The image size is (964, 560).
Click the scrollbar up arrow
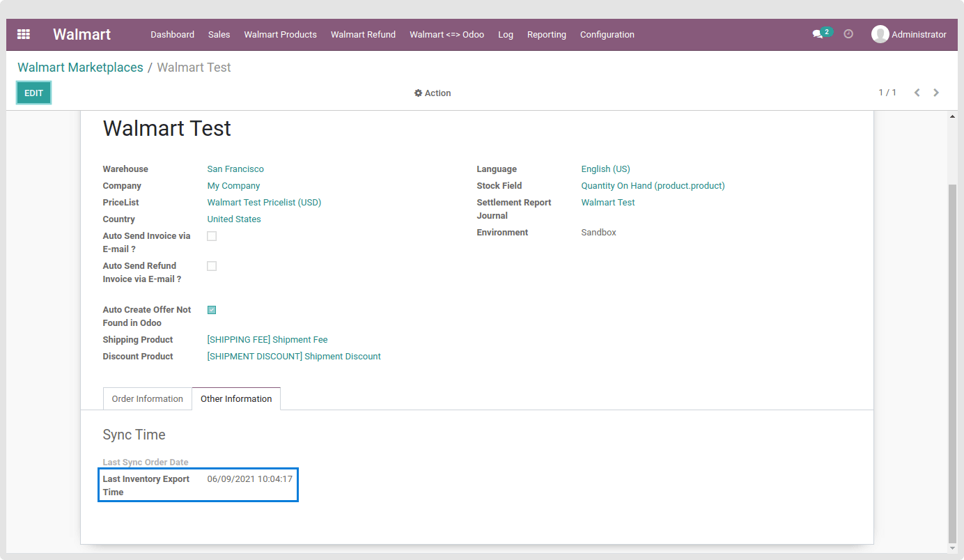point(952,116)
